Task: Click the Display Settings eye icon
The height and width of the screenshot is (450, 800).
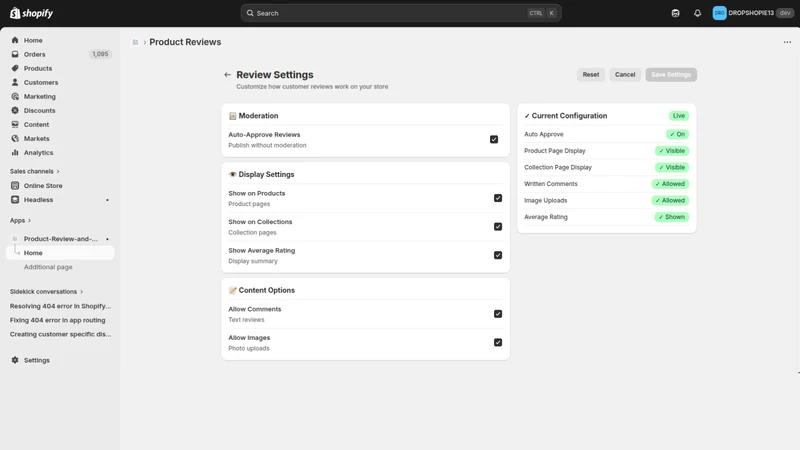Action: (232, 174)
